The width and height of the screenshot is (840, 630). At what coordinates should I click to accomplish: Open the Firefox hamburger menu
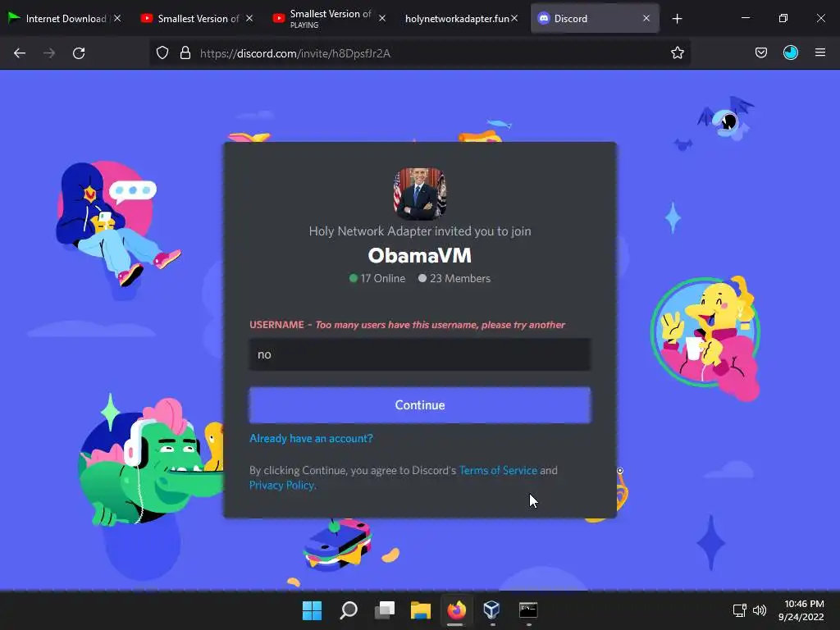820,52
